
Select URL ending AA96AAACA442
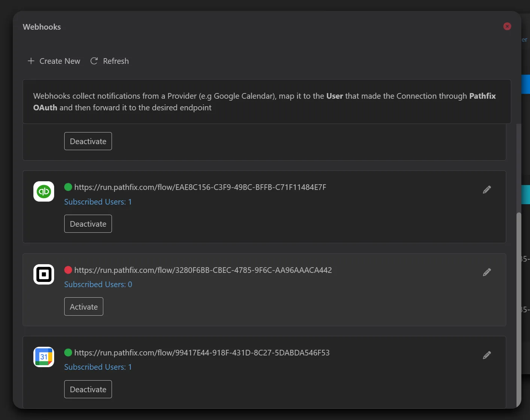click(x=203, y=270)
